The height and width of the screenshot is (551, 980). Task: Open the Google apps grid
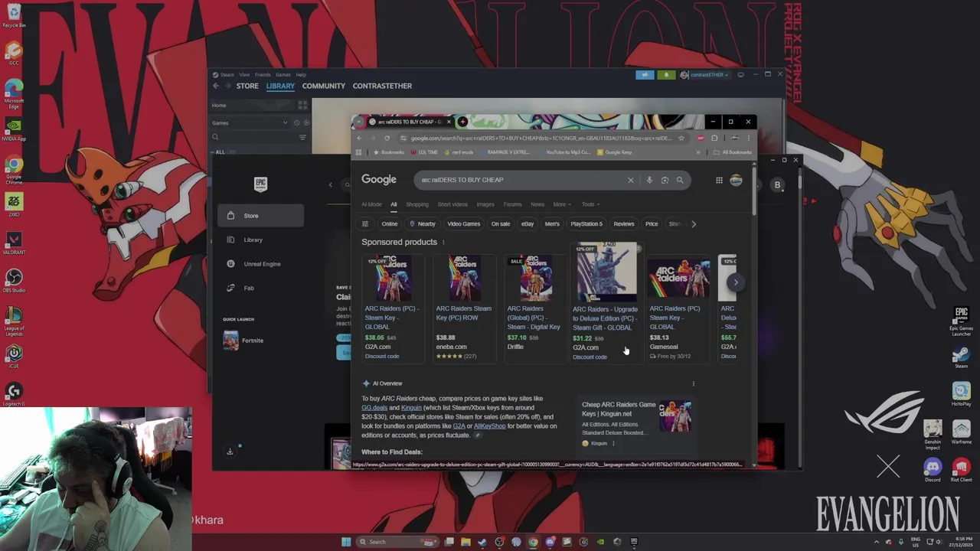coord(719,180)
